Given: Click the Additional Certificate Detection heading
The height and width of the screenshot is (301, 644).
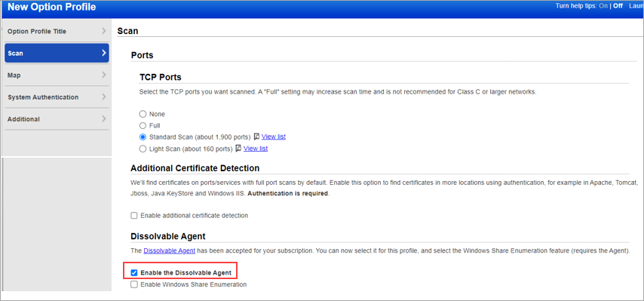Looking at the screenshot, I should 195,168.
